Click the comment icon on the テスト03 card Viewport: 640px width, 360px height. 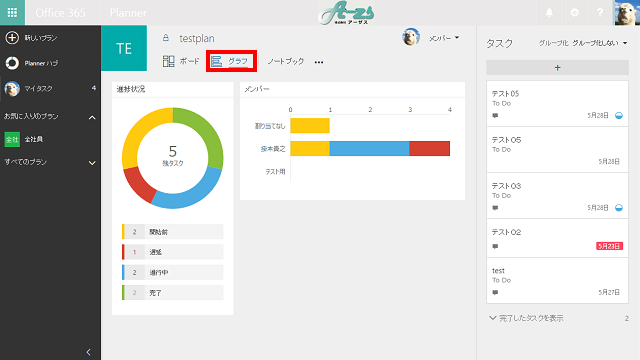pos(495,208)
